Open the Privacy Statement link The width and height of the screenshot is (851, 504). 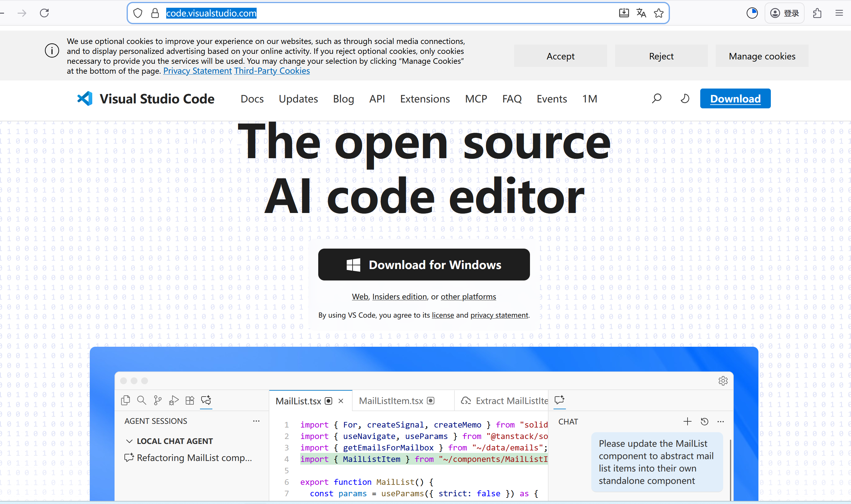(197, 71)
